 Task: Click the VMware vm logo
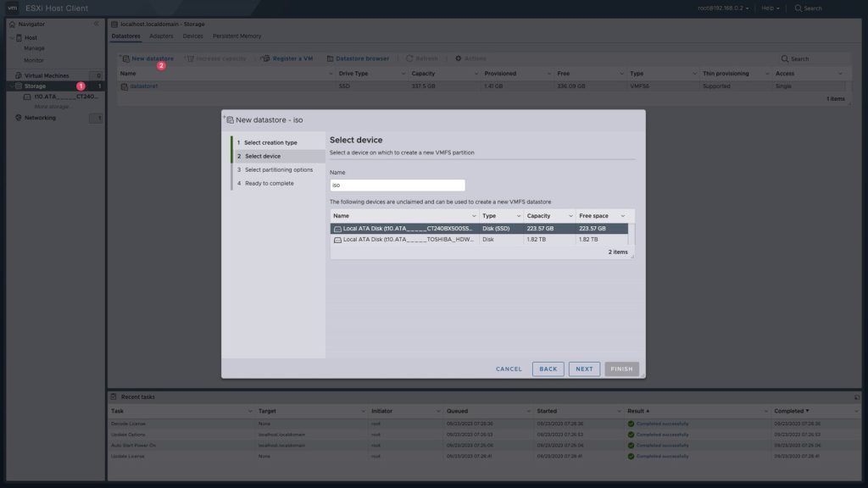click(x=12, y=8)
